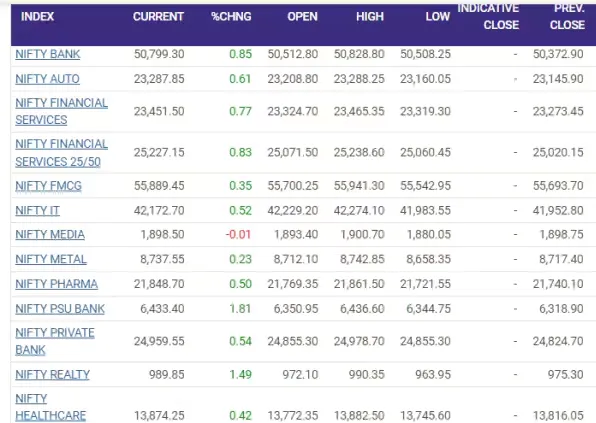The height and width of the screenshot is (423, 596).
Task: Click the INDEX column header
Action: pos(37,17)
